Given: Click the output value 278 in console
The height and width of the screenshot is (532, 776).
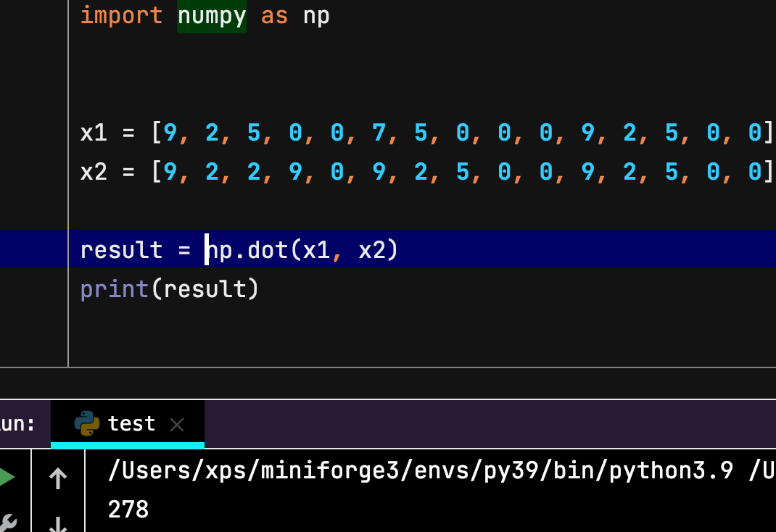Looking at the screenshot, I should point(128,510).
